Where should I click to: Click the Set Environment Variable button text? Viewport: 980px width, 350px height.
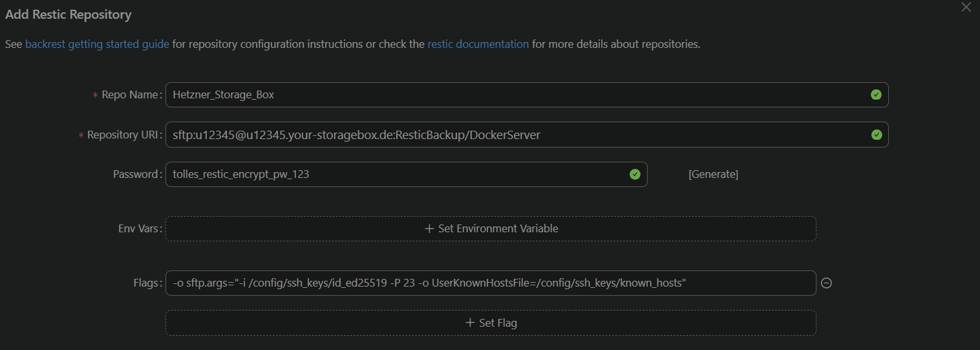498,228
